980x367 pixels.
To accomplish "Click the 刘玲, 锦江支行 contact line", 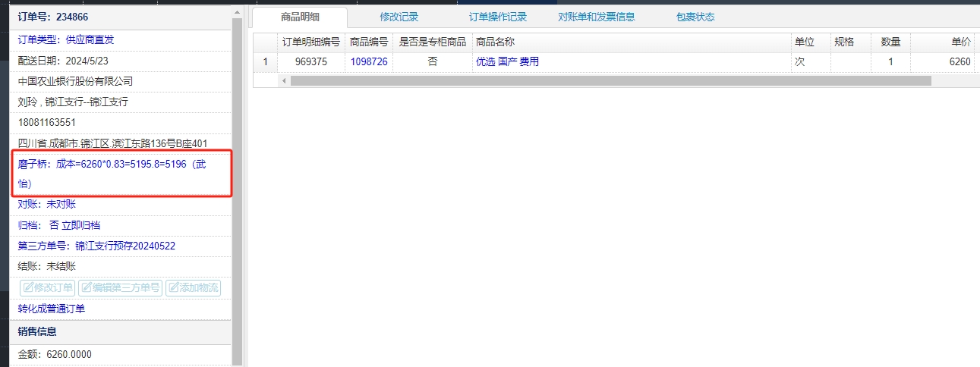I will pos(73,102).
